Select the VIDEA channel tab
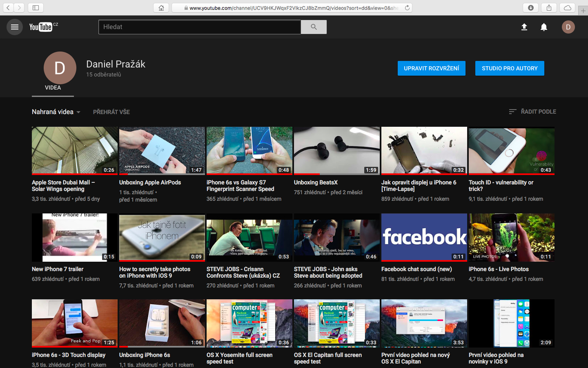This screenshot has height=368, width=588. pos(53,88)
